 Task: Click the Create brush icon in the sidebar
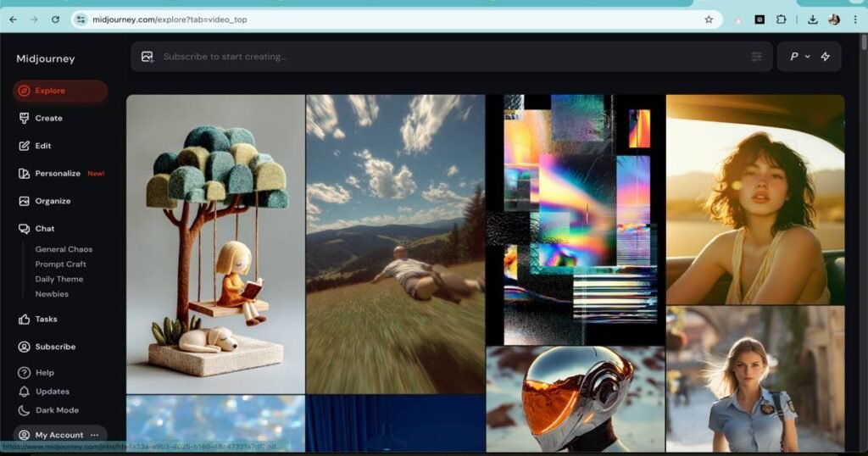[x=25, y=119]
